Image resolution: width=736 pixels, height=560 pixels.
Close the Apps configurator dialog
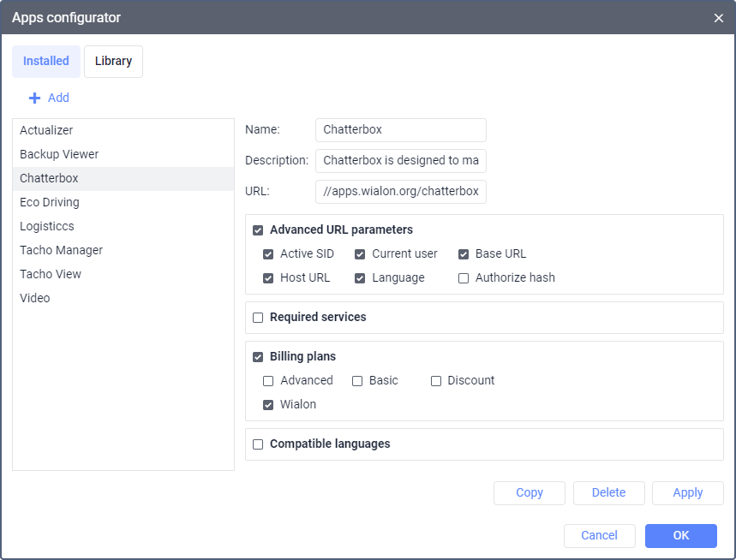[x=718, y=18]
